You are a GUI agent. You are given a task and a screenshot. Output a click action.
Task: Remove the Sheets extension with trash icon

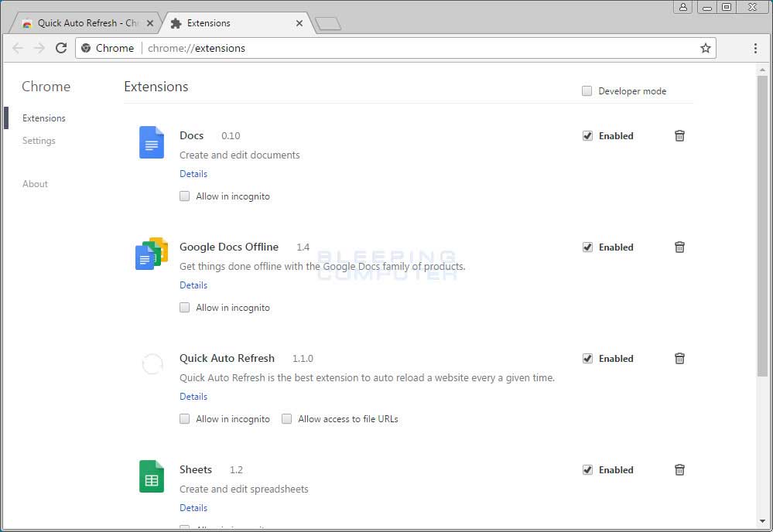coord(679,469)
